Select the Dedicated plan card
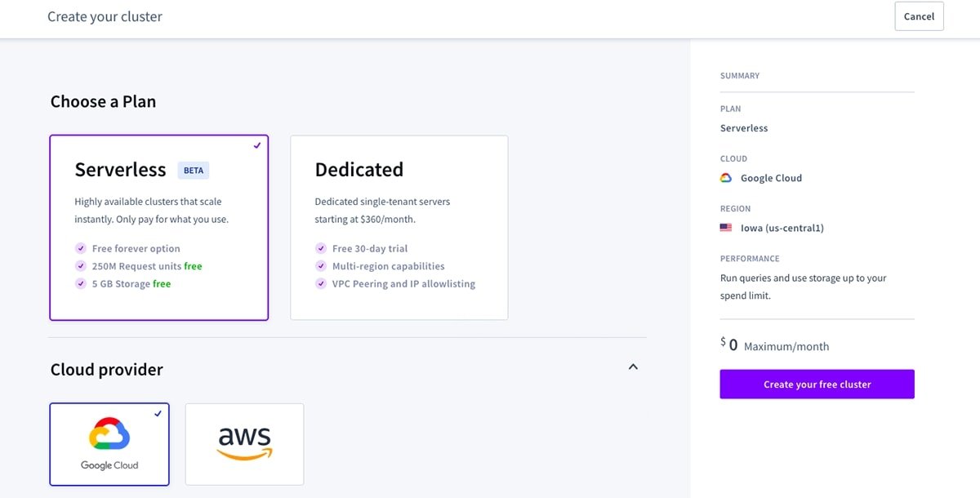Viewport: 980px width, 498px height. coord(399,227)
